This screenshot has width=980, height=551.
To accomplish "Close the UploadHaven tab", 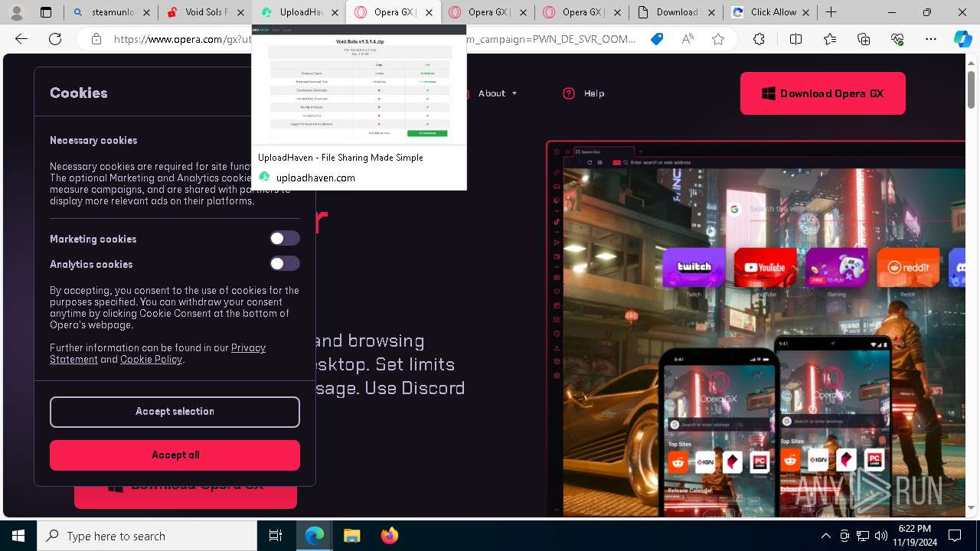I will pyautogui.click(x=335, y=12).
